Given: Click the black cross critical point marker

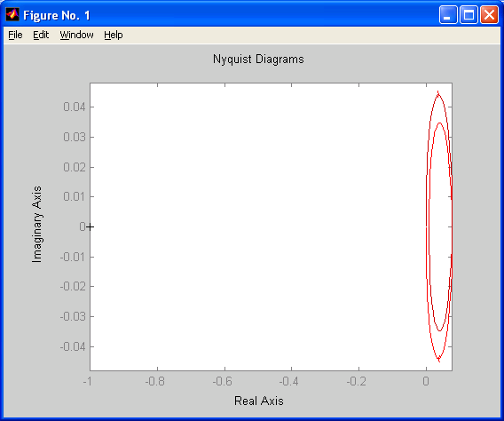Looking at the screenshot, I should pyautogui.click(x=90, y=227).
